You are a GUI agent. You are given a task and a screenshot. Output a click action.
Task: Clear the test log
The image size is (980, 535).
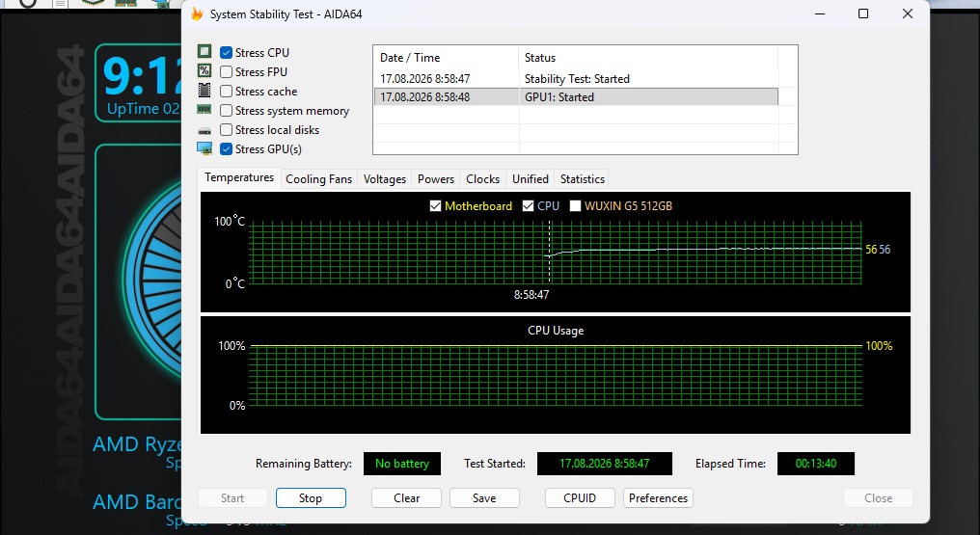click(x=407, y=498)
